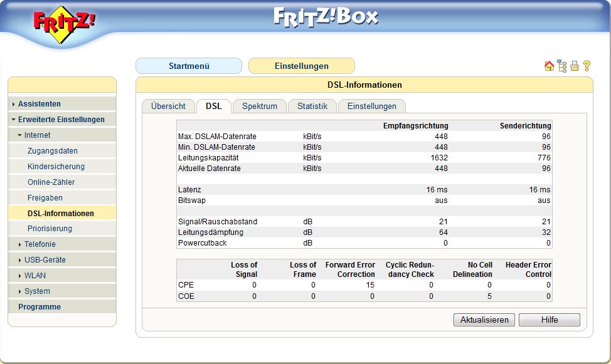
Task: Click the Forward Error Correction header
Action: point(350,269)
